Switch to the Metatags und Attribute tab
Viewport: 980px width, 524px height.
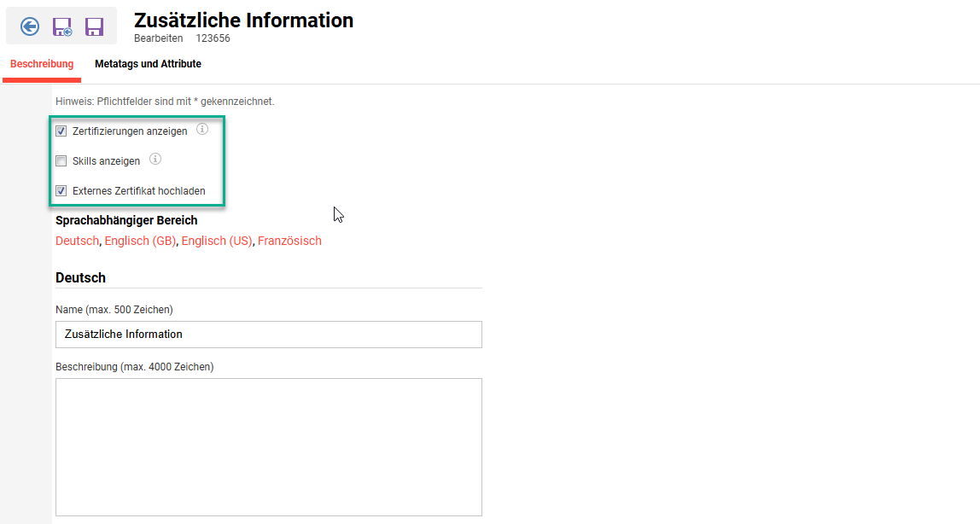point(148,63)
